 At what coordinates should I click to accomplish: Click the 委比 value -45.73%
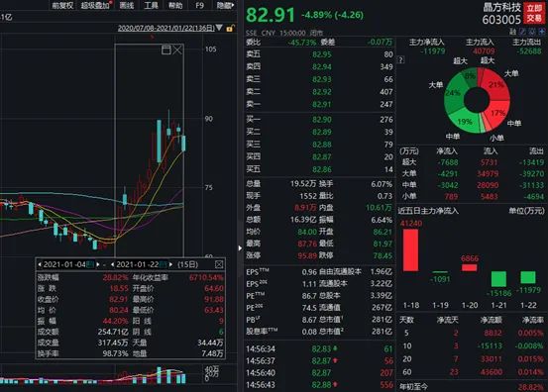tap(302, 43)
